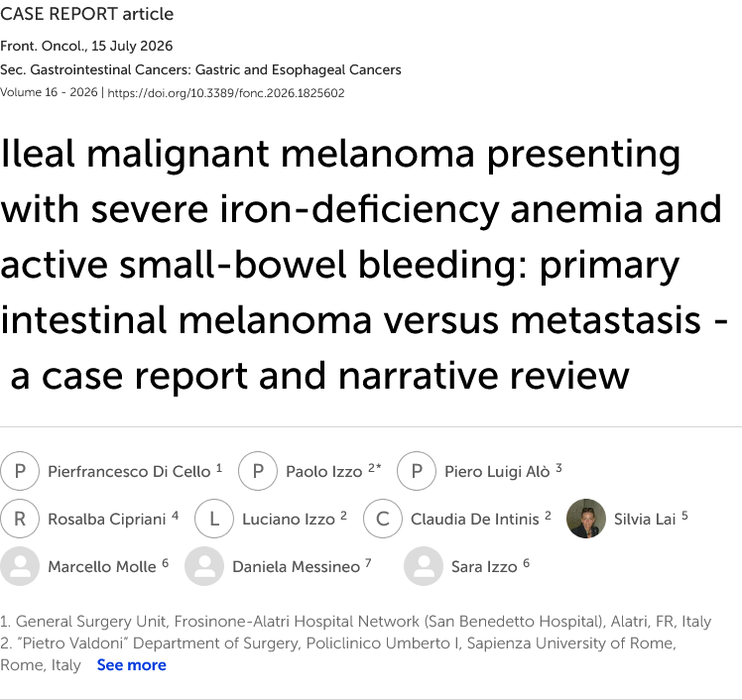Click Claudia De Intinis's C avatar icon
Image resolution: width=742 pixels, height=700 pixels.
(x=383, y=519)
